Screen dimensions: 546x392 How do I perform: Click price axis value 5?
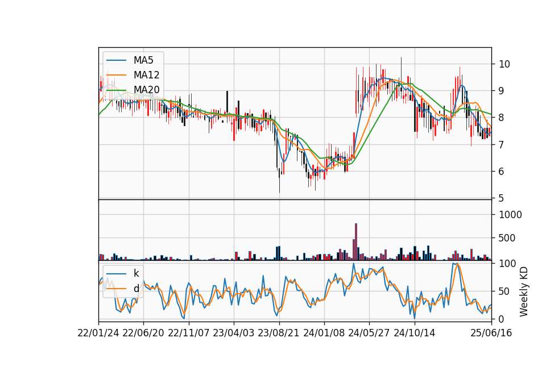coord(502,198)
